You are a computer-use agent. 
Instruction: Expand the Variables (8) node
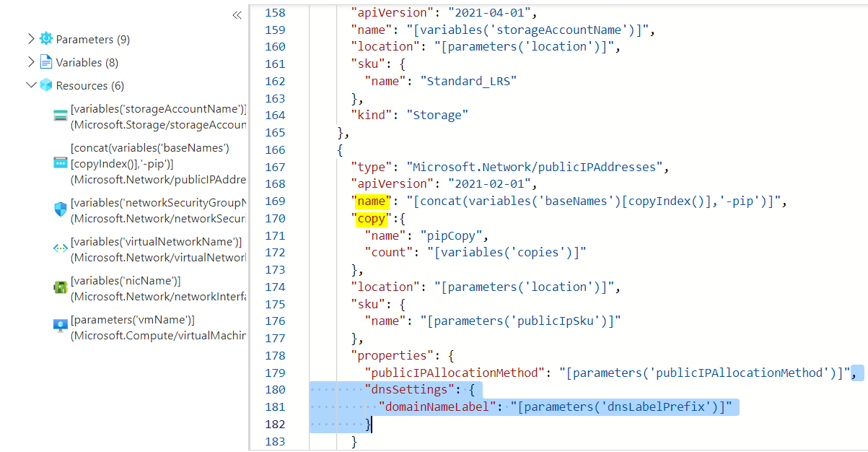coord(30,62)
